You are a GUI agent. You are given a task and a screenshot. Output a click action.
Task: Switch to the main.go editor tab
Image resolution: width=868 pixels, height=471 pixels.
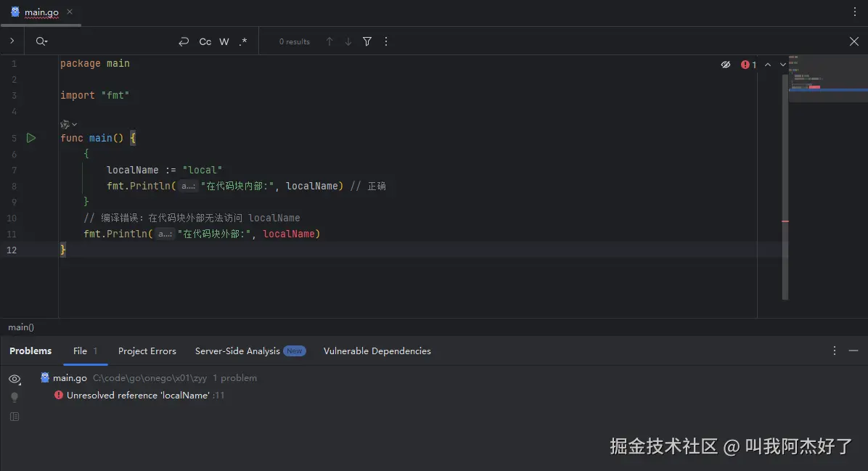pyautogui.click(x=41, y=12)
